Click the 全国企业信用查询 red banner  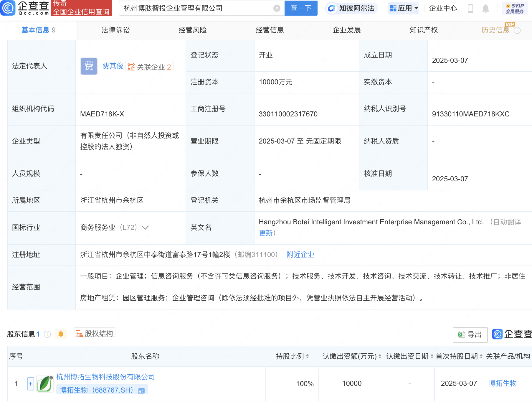point(82,8)
